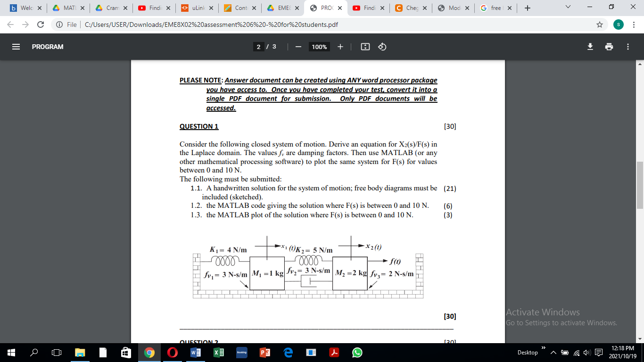Open Booking app from taskbar
The image size is (644, 362).
click(x=241, y=352)
